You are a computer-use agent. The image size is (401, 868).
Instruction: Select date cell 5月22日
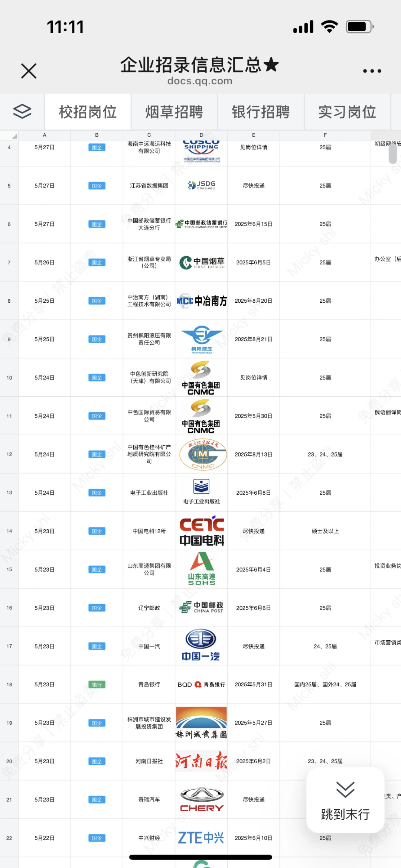45,838
